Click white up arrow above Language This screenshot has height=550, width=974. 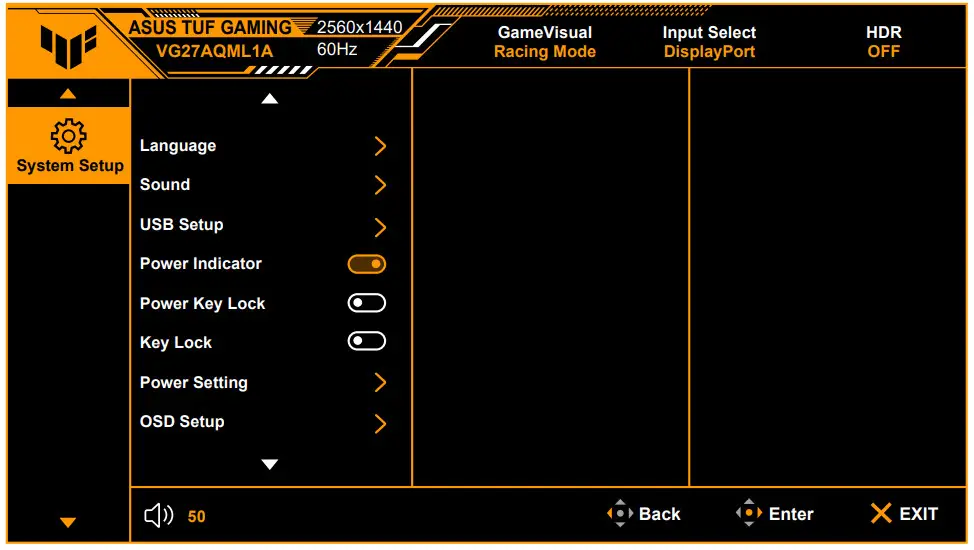[x=269, y=98]
